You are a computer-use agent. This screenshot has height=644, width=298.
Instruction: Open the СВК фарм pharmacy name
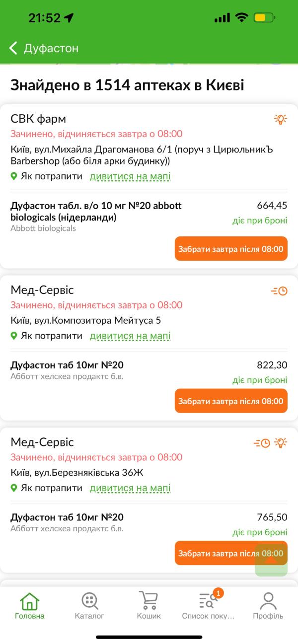coord(38,119)
